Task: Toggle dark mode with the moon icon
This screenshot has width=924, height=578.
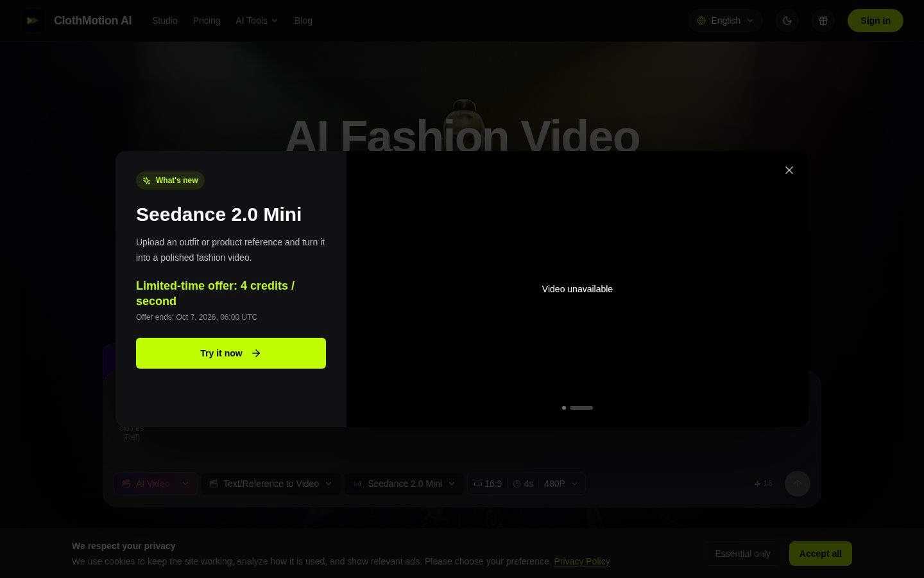Action: (x=787, y=21)
